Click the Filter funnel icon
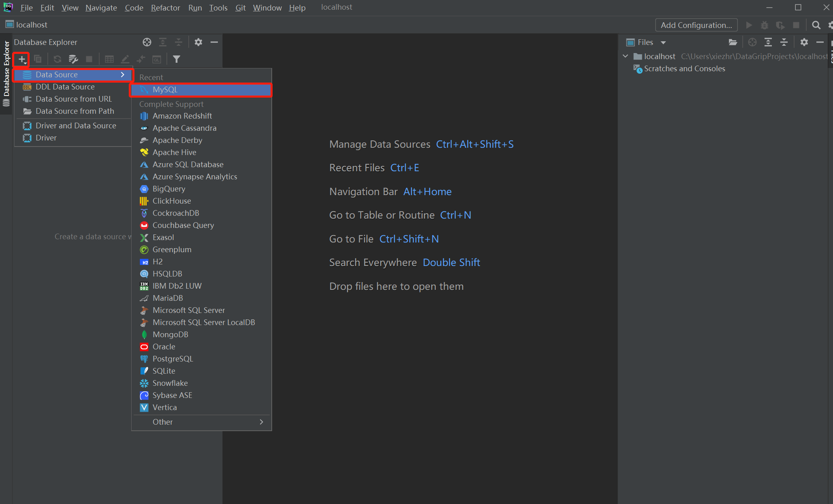Screen dimensions: 833x504 click(x=177, y=59)
